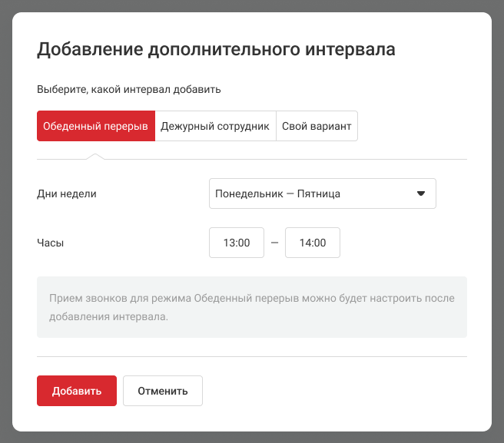Click empty space right of the Отменить button

click(x=346, y=391)
